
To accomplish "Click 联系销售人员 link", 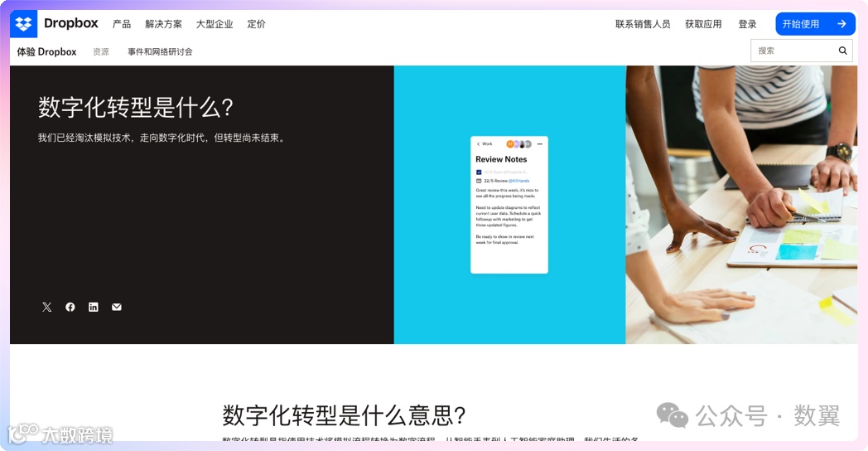I will [643, 24].
